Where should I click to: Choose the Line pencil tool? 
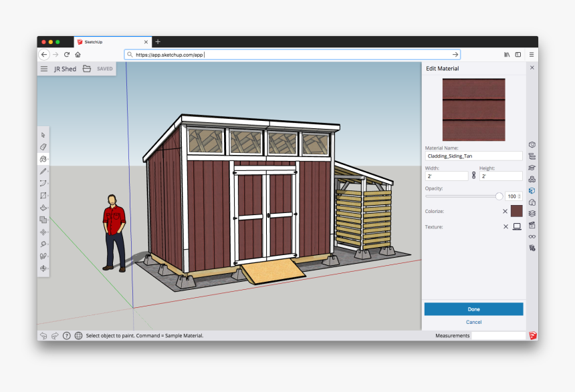tap(43, 171)
